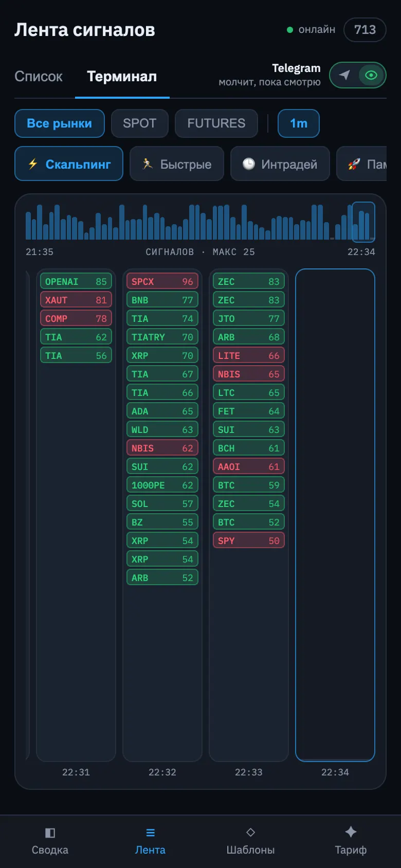Filter by SPOT market
Image resolution: width=401 pixels, height=868 pixels.
[140, 123]
